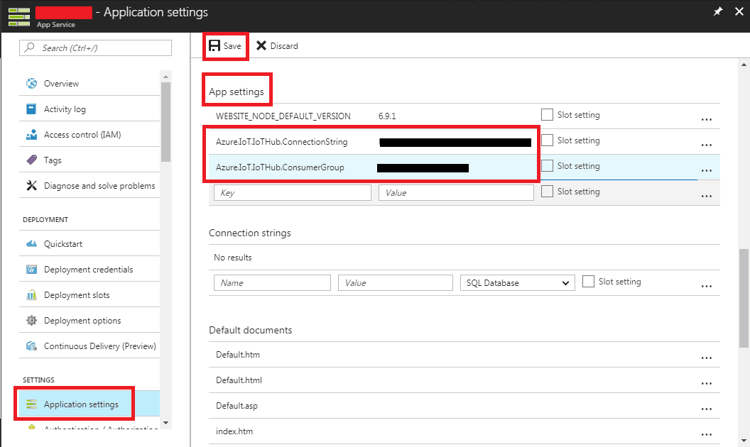Click the Discard button label

click(x=284, y=46)
